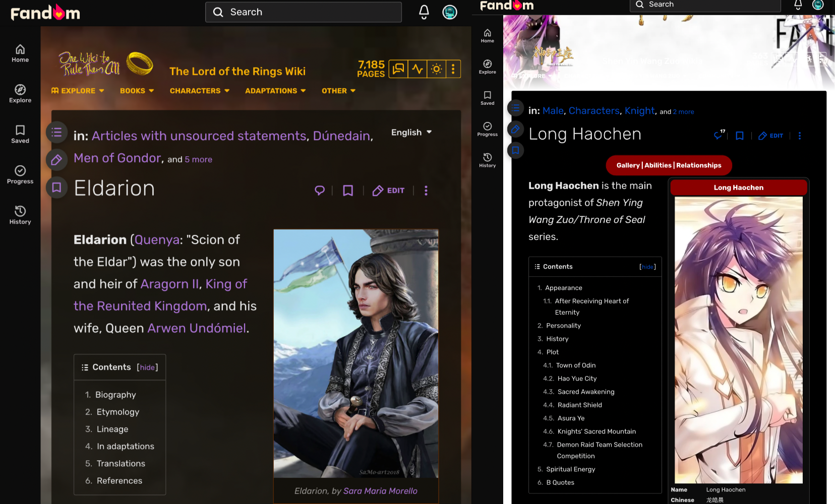Open Saved in the Long Haochen window sidebar
Viewport: 835px width, 504px height.
[x=488, y=98]
